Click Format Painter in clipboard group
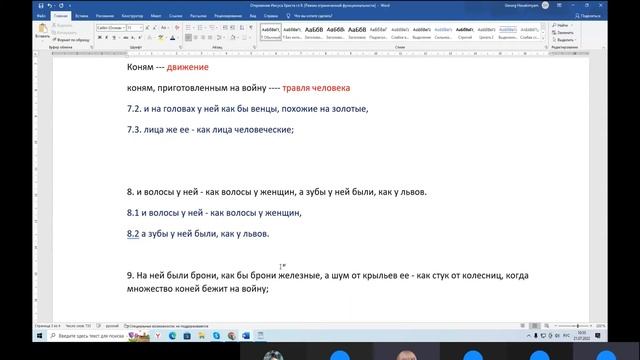The image size is (640, 360). [x=71, y=40]
